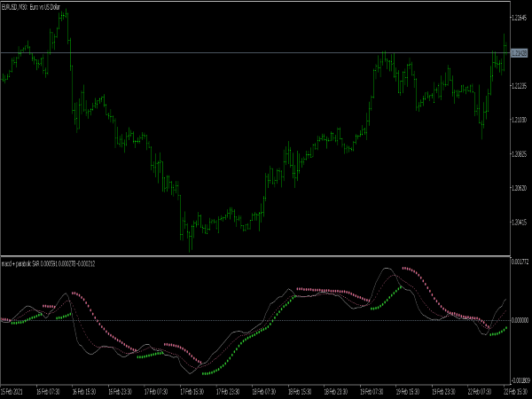
Task: Click the 0.000000 indicator zero level label
Action: click(x=520, y=320)
